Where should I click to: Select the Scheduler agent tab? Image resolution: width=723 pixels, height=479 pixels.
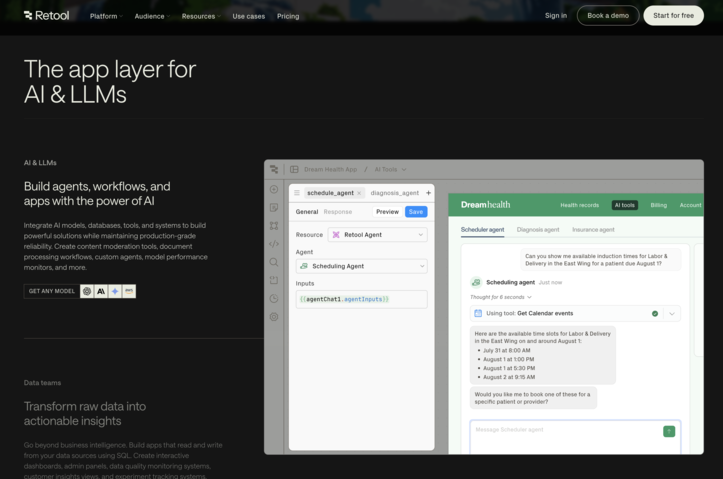click(x=482, y=230)
